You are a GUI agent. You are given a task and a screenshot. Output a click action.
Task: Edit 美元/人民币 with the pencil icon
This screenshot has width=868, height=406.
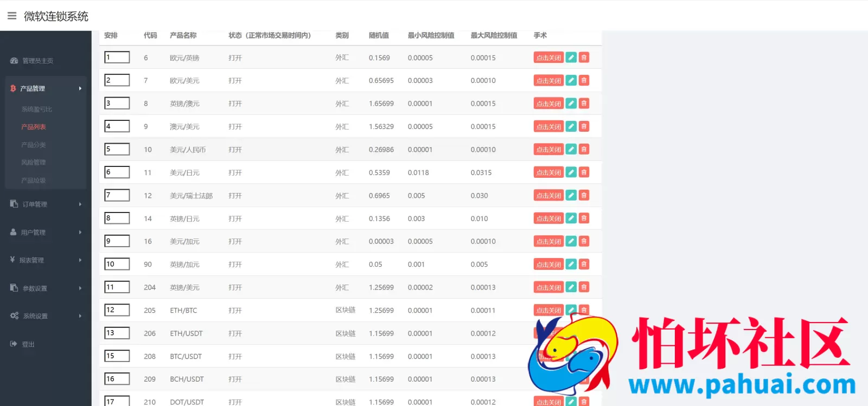click(x=571, y=149)
